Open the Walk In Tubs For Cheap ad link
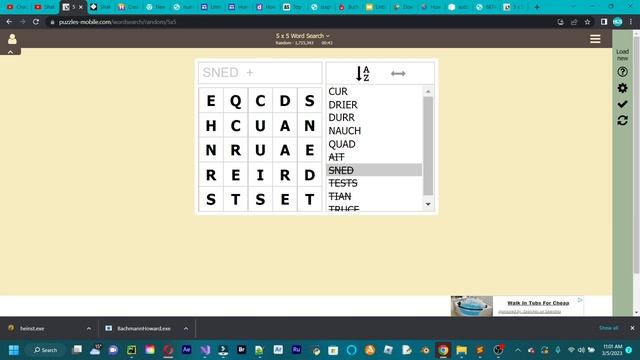Screen dimensions: 640x360 click(x=538, y=303)
